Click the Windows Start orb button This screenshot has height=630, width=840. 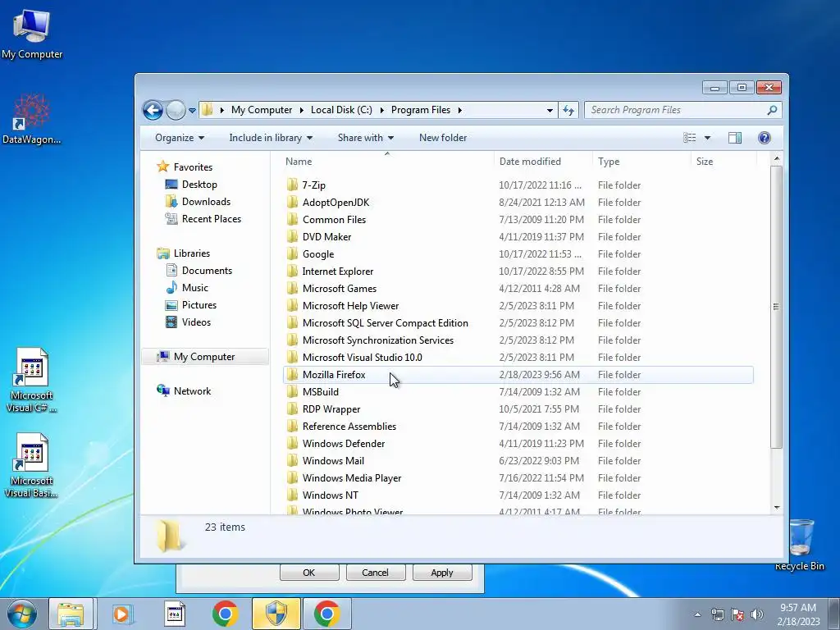[22, 614]
